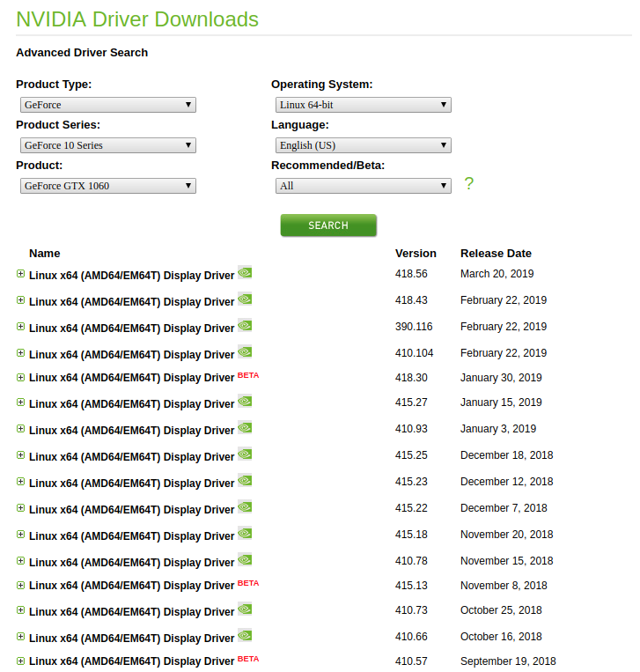Select the version cell 410.104

coord(415,352)
